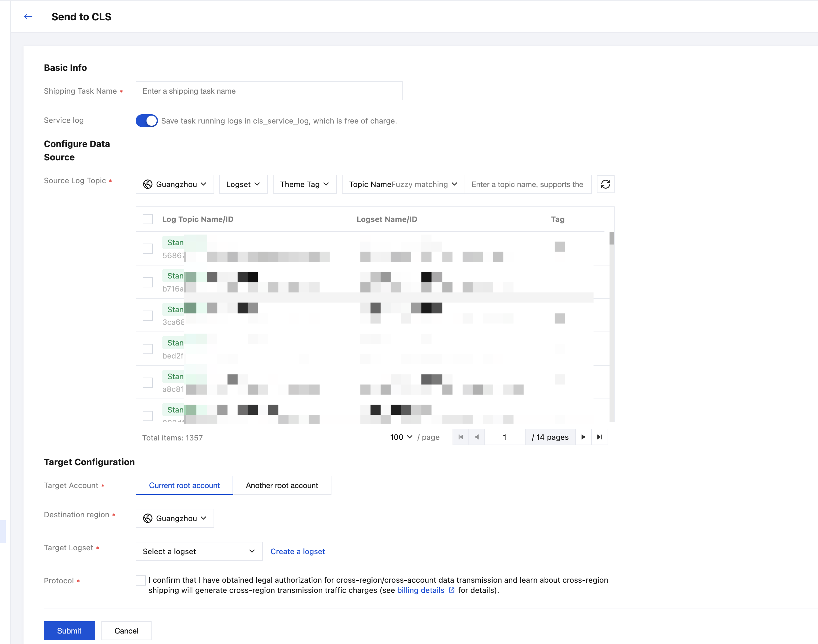The width and height of the screenshot is (818, 644).
Task: Go to the previous page of topics
Action: point(477,437)
